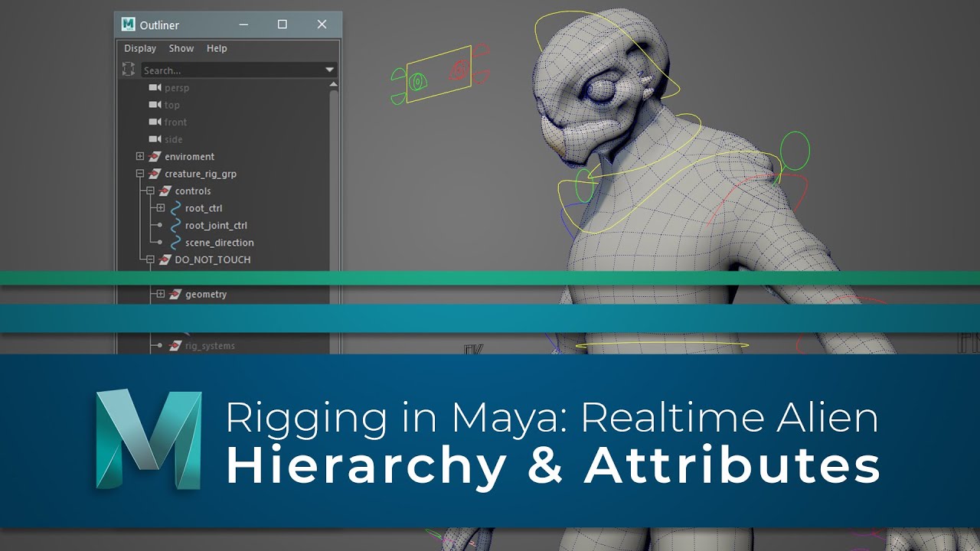This screenshot has width=980, height=551.
Task: Select creature_rig_grp in the Outliner
Action: [201, 174]
